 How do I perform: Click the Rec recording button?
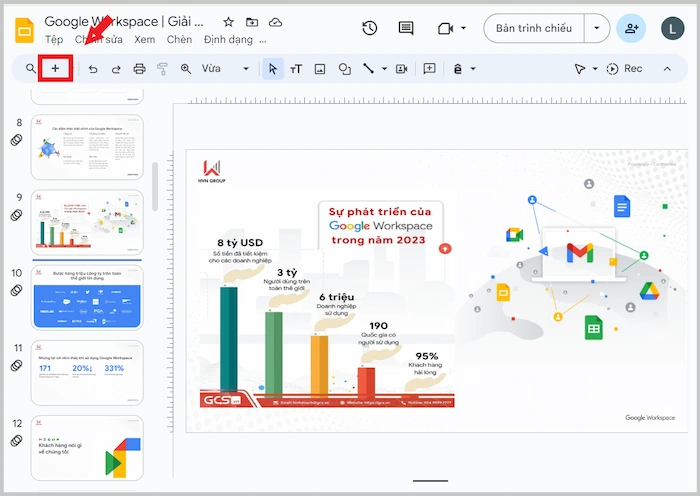click(x=624, y=69)
